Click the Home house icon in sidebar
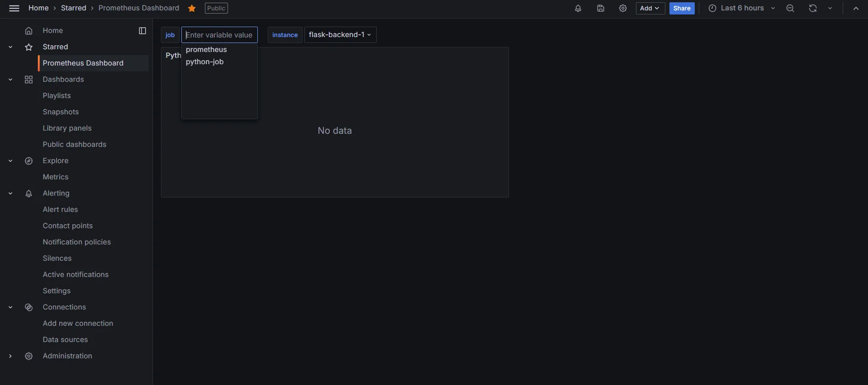 click(28, 31)
